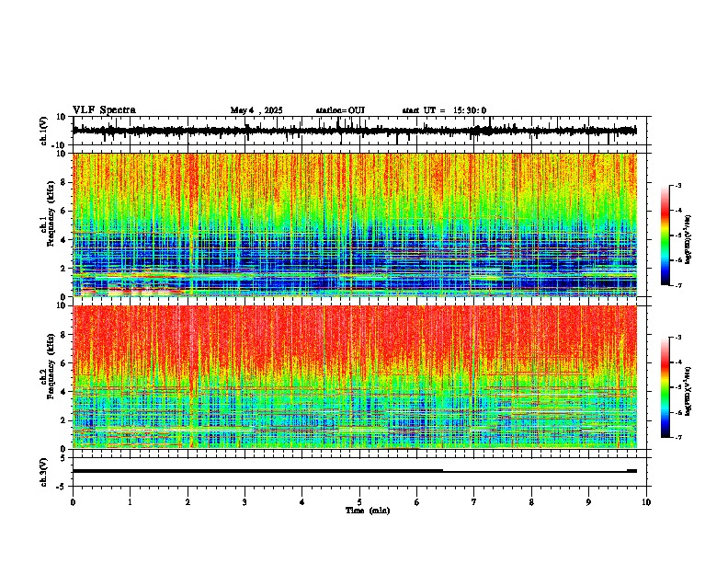Click the "6" kHz tick on ch.2 spectrogram axis
The height and width of the screenshot is (563, 728).
pos(63,362)
